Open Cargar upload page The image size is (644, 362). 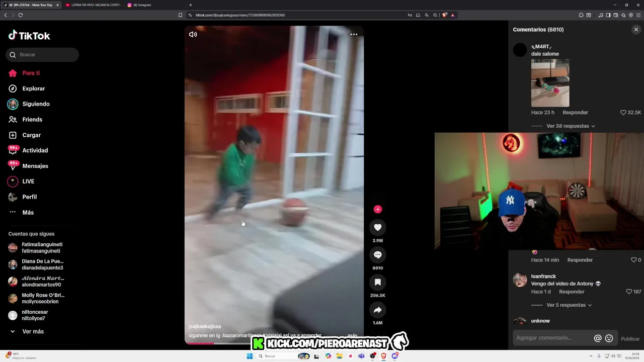pos(25,135)
